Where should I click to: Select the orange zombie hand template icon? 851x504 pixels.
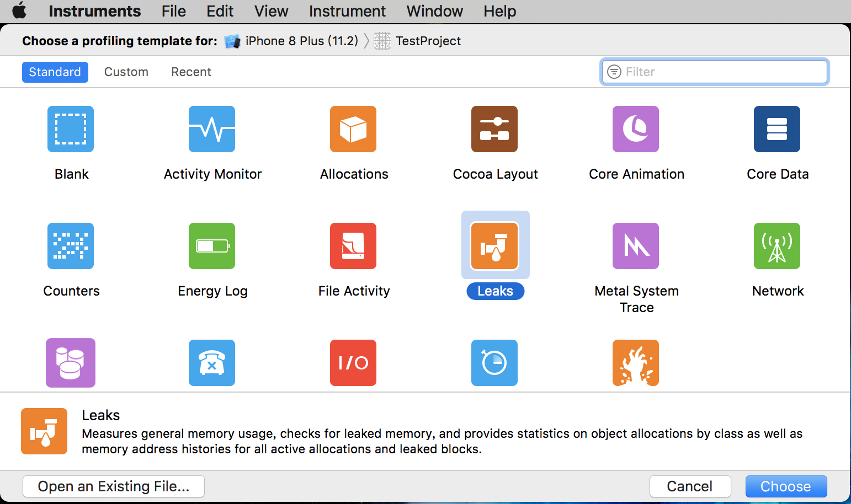tap(636, 363)
